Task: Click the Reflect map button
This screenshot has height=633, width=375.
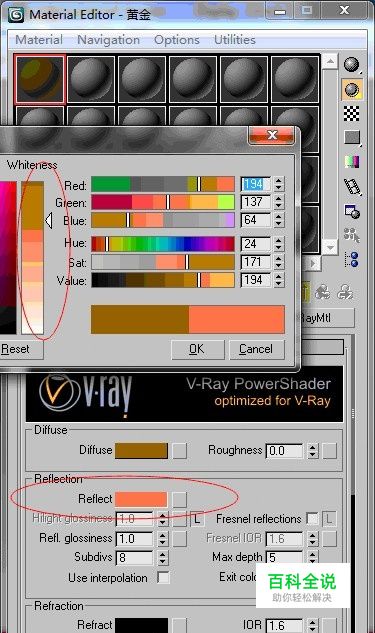Action: (x=180, y=500)
